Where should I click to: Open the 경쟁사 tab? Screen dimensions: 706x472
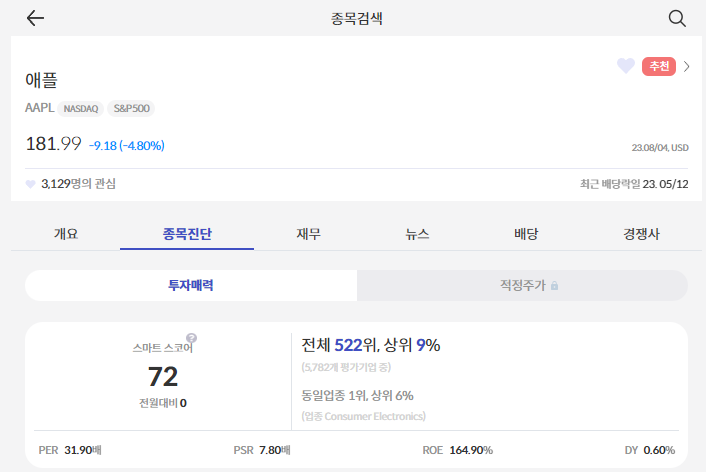point(641,234)
